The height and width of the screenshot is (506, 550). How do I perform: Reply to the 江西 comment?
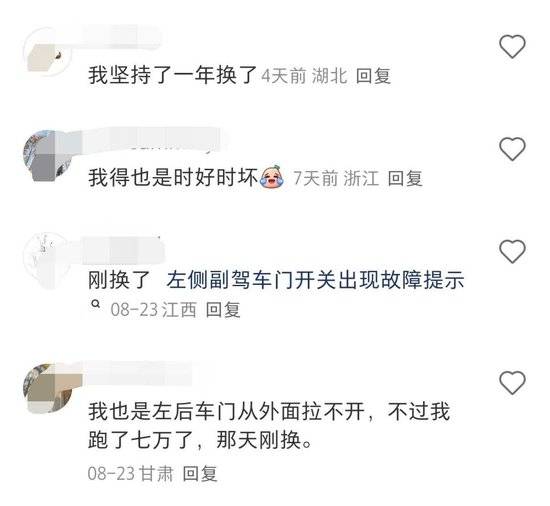pos(223,310)
